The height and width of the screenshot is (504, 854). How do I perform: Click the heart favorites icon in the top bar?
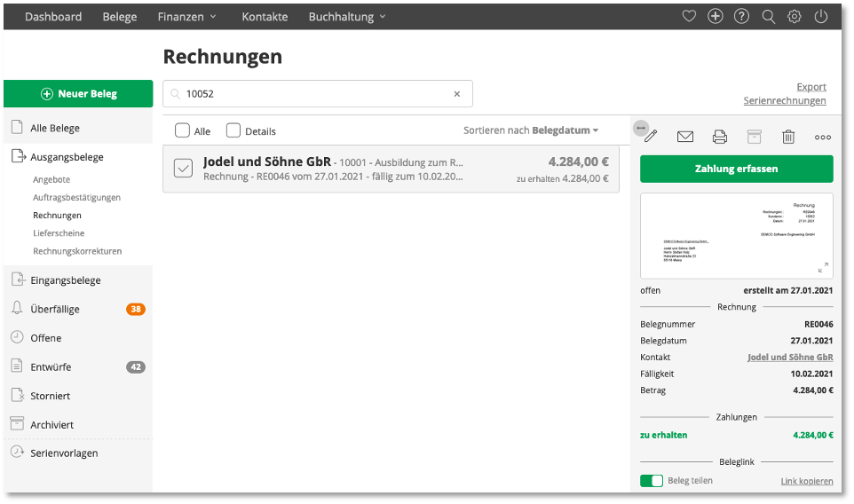click(689, 16)
